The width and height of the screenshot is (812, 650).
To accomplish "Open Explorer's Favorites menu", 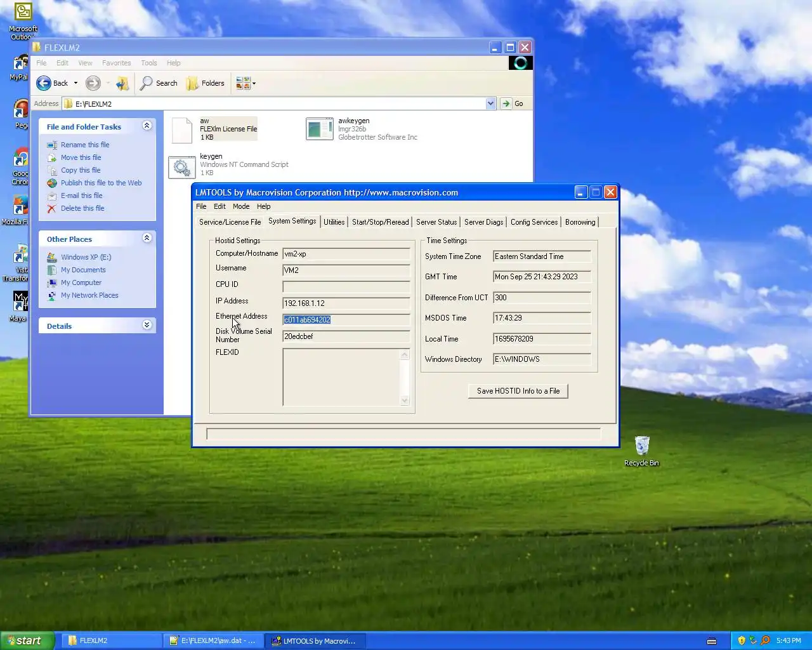I will coord(116,63).
